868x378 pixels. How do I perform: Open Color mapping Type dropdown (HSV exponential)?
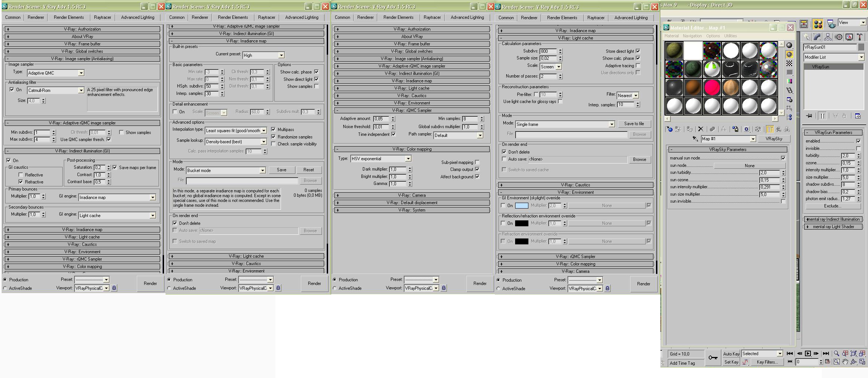point(381,159)
